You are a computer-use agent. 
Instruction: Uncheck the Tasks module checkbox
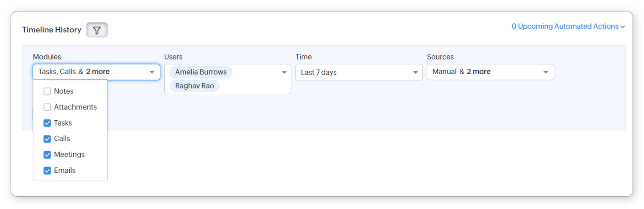[47, 123]
